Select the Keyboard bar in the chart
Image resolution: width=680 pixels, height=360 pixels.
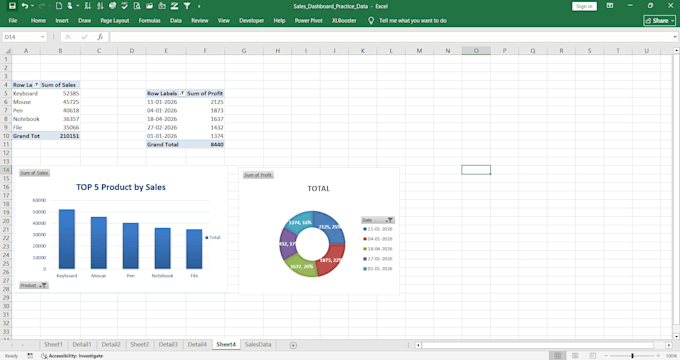point(66,239)
